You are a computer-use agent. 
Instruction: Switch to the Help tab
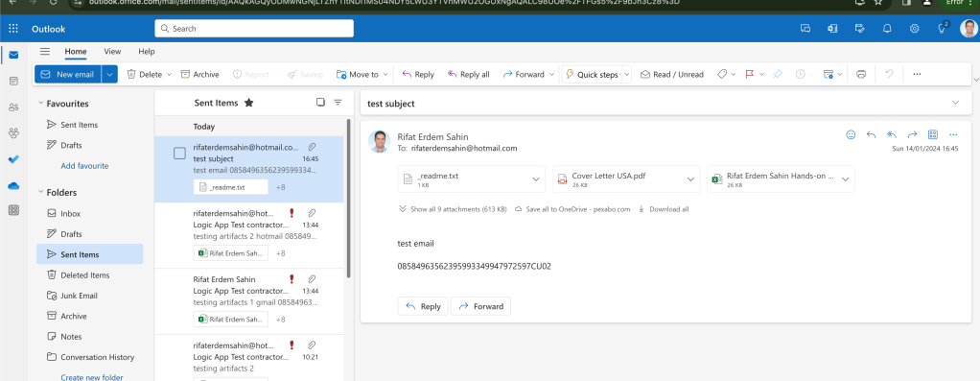coord(147,51)
